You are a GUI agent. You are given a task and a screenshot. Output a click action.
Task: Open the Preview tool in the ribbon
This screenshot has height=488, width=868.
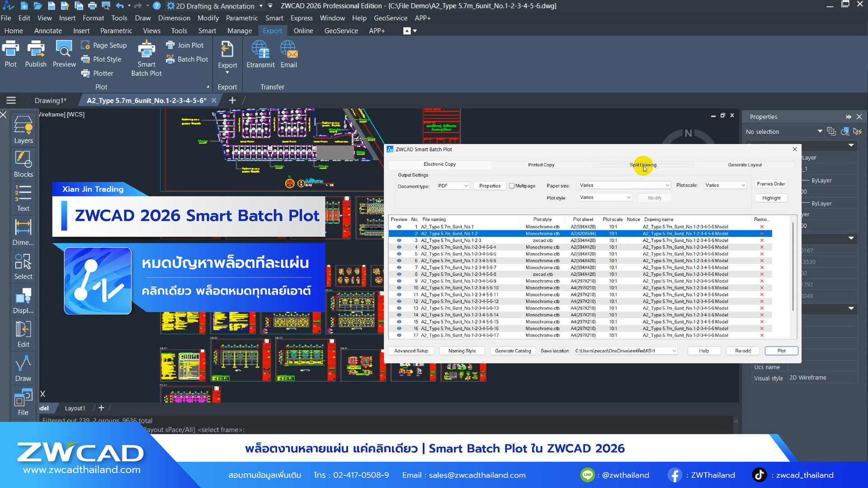(x=64, y=54)
